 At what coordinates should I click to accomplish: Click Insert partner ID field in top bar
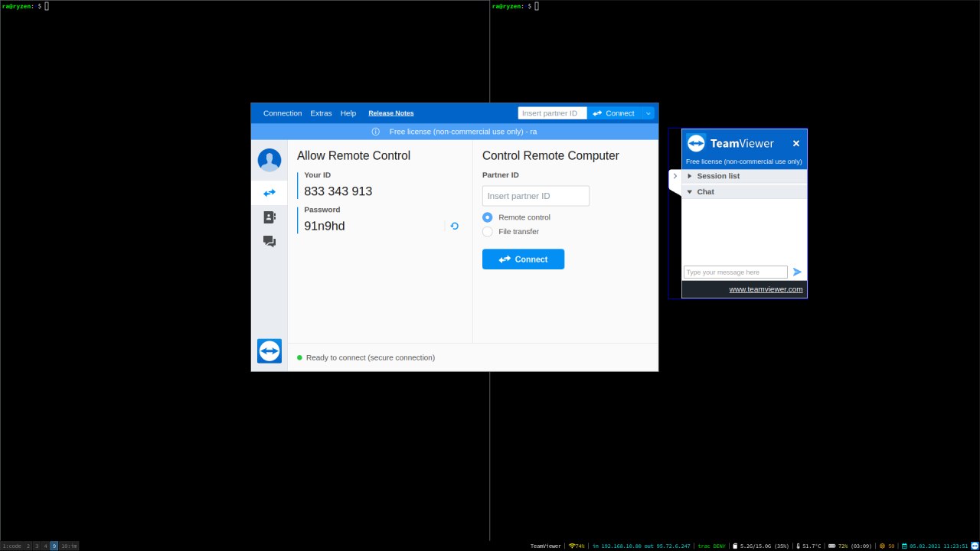coord(553,113)
